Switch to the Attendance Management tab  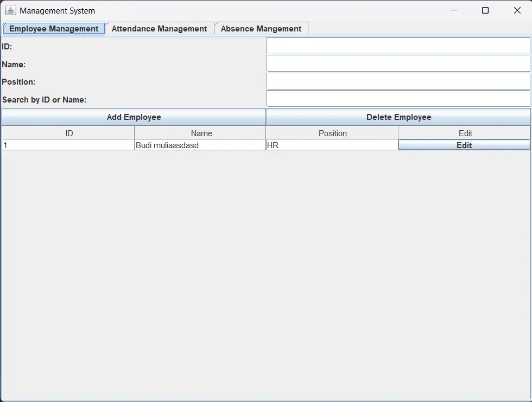[159, 29]
